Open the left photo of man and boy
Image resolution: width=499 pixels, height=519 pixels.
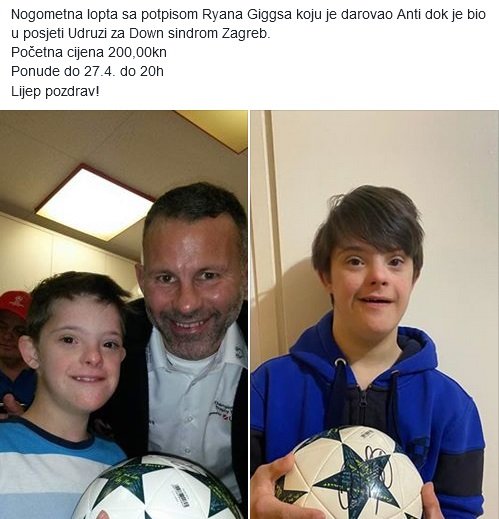(x=124, y=314)
